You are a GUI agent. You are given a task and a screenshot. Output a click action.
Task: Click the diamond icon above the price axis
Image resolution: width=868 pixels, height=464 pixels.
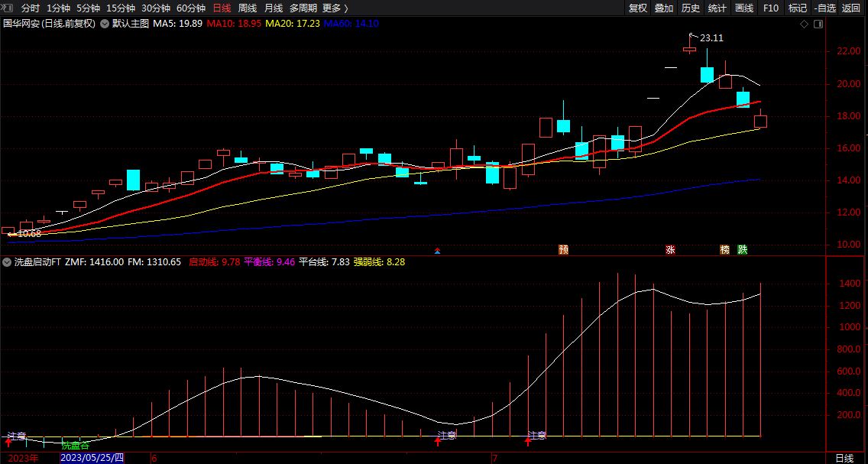805,24
